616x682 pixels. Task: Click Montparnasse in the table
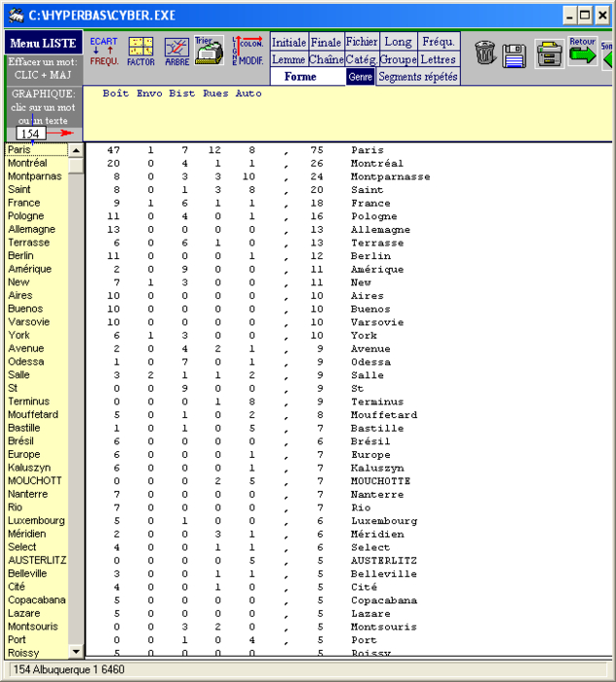click(x=390, y=176)
